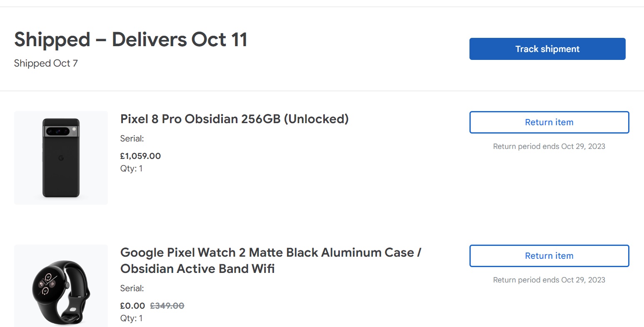Click the Qty: 1 under Pixel Watch 2
The image size is (644, 327).
(x=131, y=318)
